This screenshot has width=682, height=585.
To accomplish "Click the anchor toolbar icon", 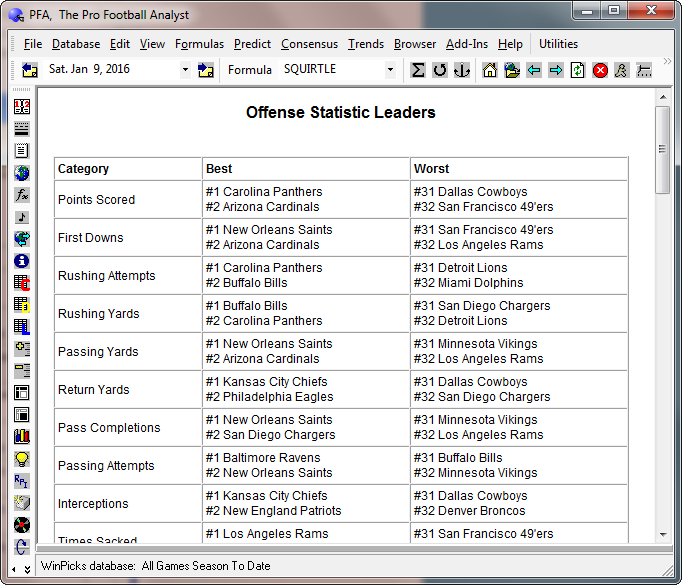I will [x=461, y=70].
